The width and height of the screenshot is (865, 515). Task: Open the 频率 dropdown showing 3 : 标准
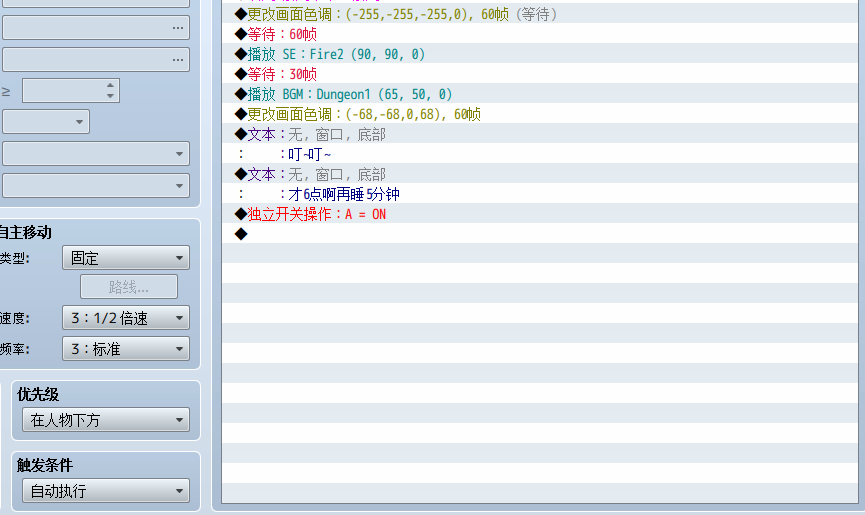click(x=126, y=349)
